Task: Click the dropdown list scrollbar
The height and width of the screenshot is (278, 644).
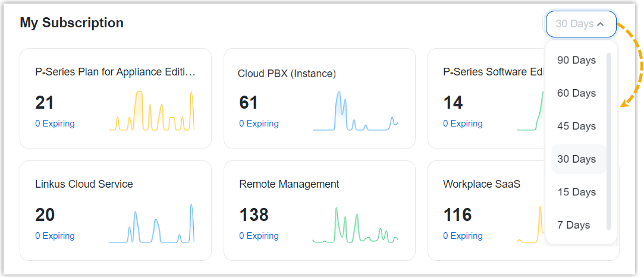Action: pyautogui.click(x=608, y=141)
